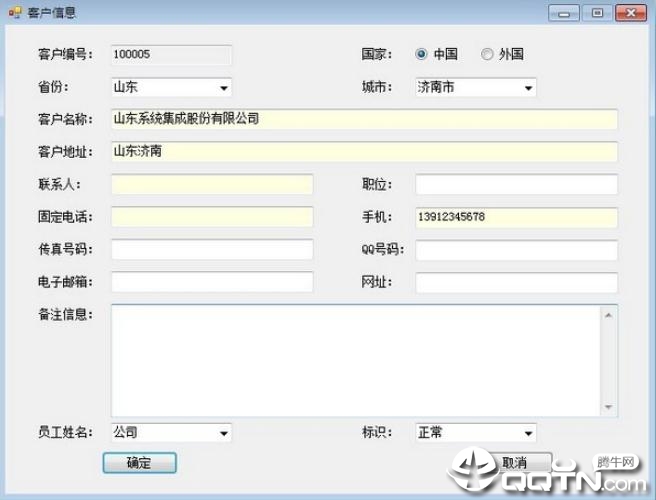Image resolution: width=656 pixels, height=500 pixels.
Task: Maximize the 客户信息 window
Action: pyautogui.click(x=597, y=13)
